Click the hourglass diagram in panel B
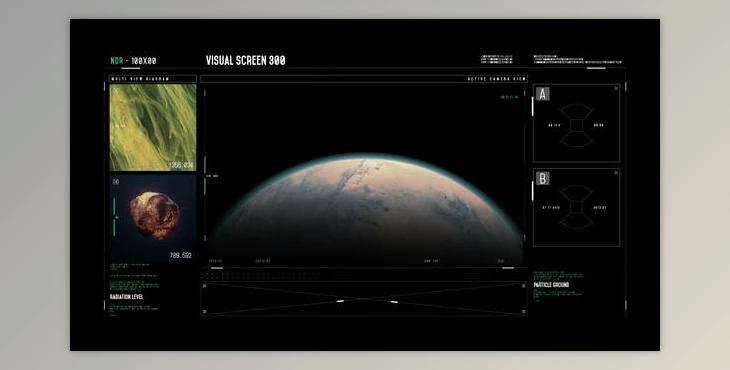Viewport: 730px width, 370px height. [576, 208]
